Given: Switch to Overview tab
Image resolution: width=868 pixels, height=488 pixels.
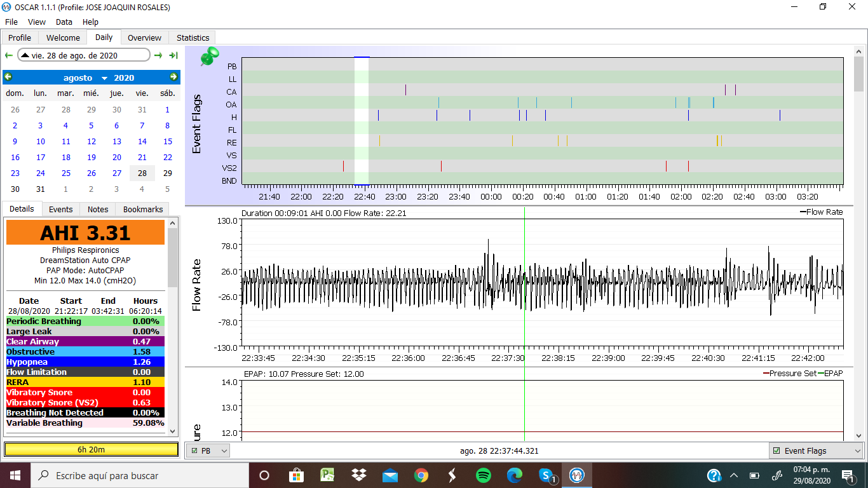Looking at the screenshot, I should [144, 37].
